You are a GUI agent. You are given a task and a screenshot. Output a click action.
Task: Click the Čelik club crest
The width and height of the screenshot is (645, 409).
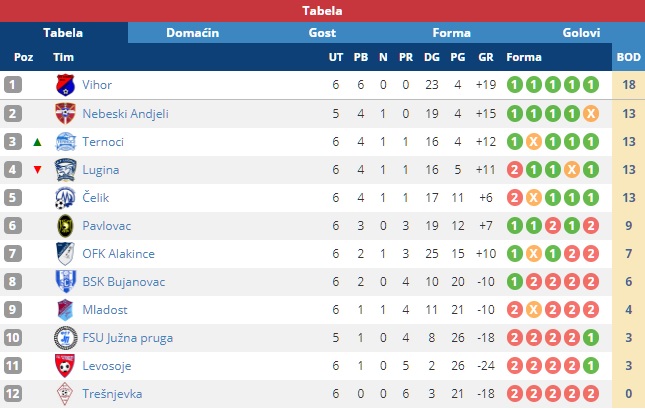[x=65, y=198]
